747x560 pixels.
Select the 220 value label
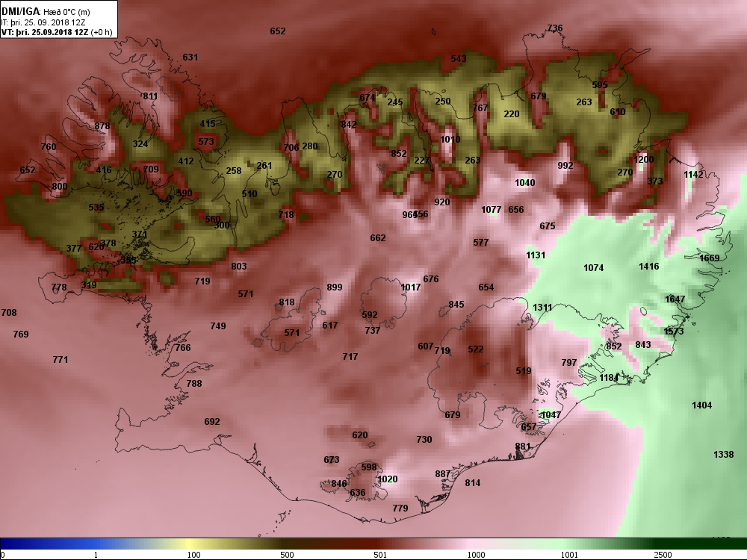(x=512, y=113)
